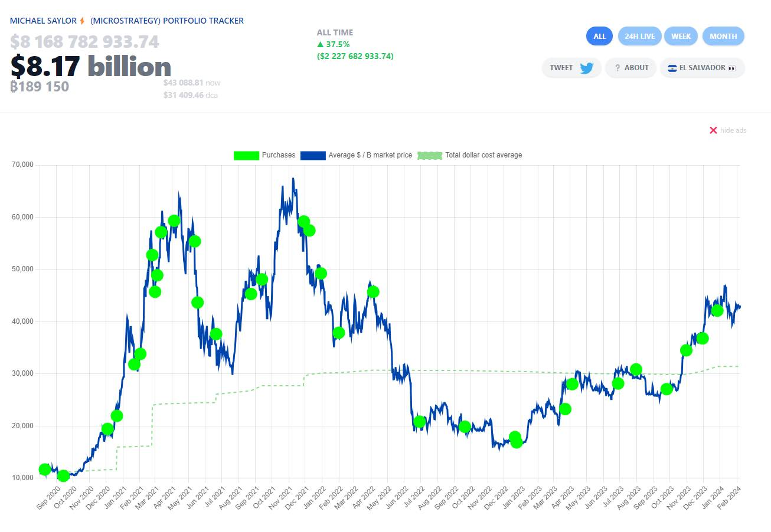The width and height of the screenshot is (771, 532).
Task: Select the purchase dot at Feb 2022
Action: click(338, 333)
